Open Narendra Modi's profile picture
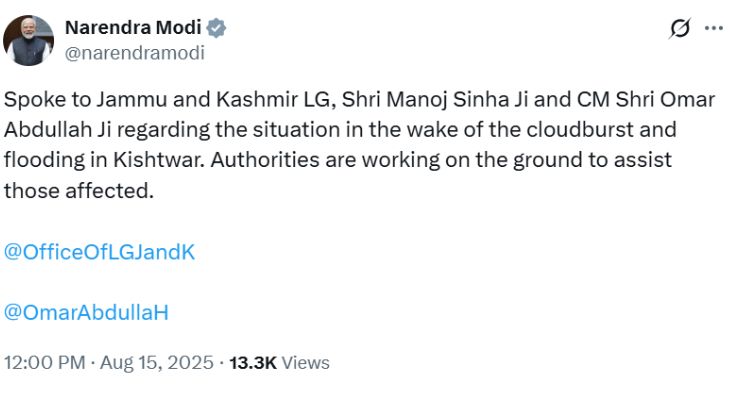The height and width of the screenshot is (400, 730). (28, 41)
